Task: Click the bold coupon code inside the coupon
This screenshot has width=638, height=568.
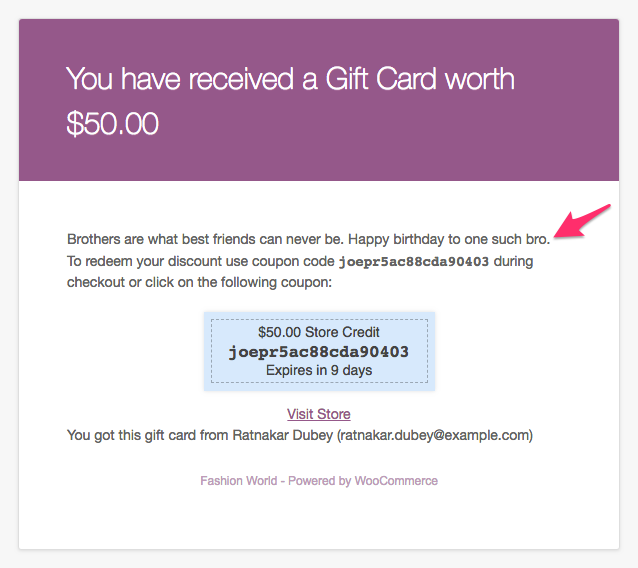Action: pos(319,352)
